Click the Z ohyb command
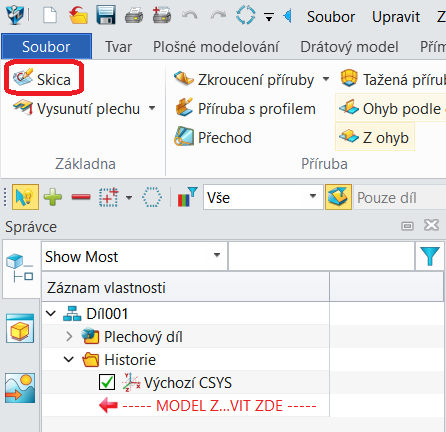This screenshot has height=432, width=446. pyautogui.click(x=374, y=137)
